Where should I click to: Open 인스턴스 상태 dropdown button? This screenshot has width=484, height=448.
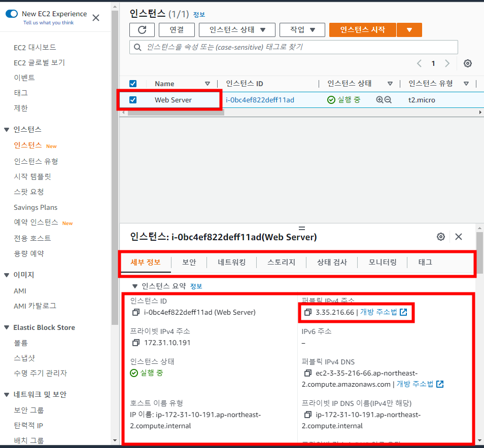[237, 30]
